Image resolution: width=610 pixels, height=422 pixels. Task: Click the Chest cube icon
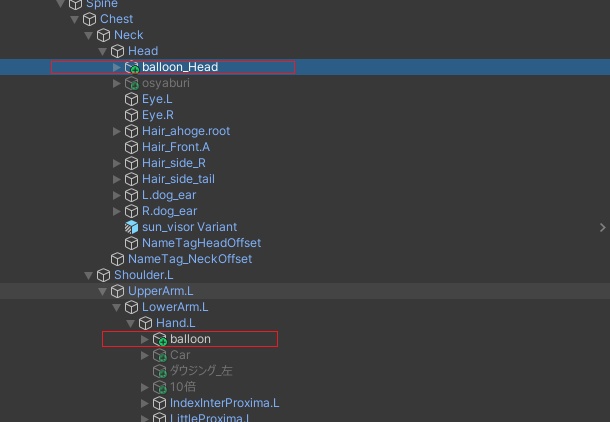(x=89, y=19)
